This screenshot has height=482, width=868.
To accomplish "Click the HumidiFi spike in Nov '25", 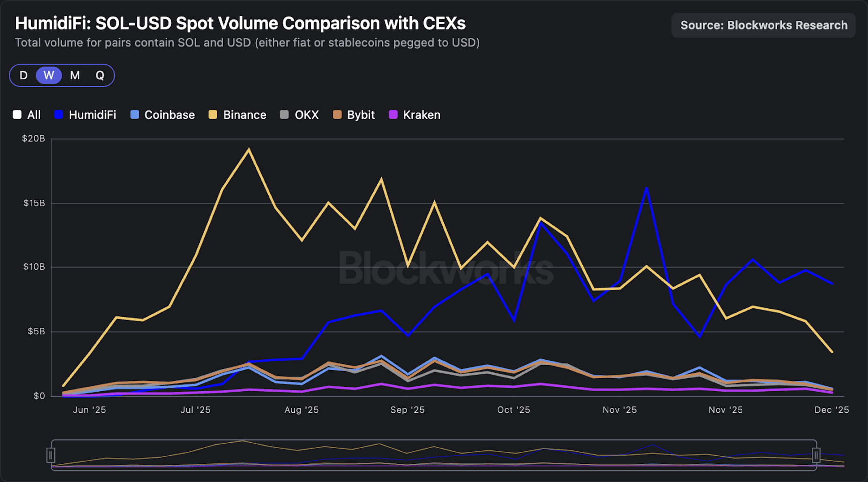I will 647,188.
